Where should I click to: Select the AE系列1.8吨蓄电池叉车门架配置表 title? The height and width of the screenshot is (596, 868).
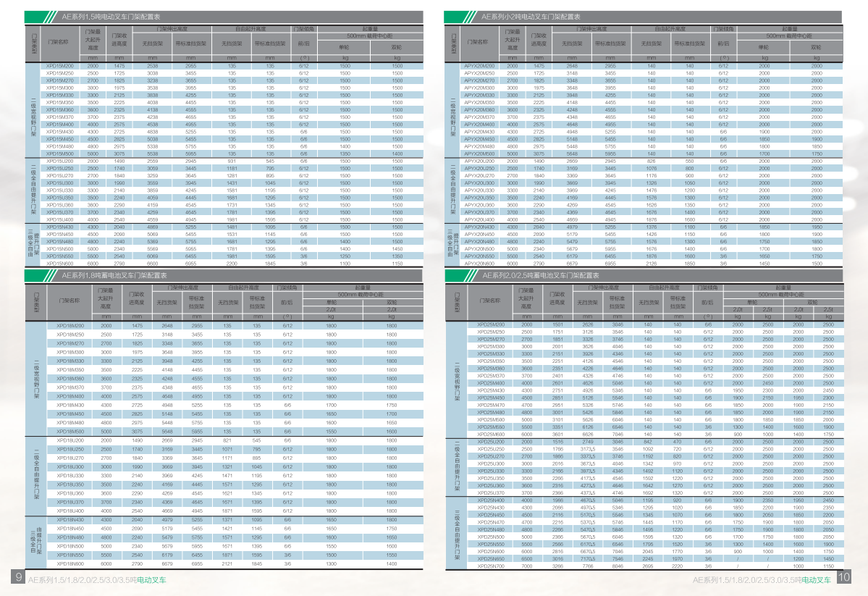tap(114, 276)
